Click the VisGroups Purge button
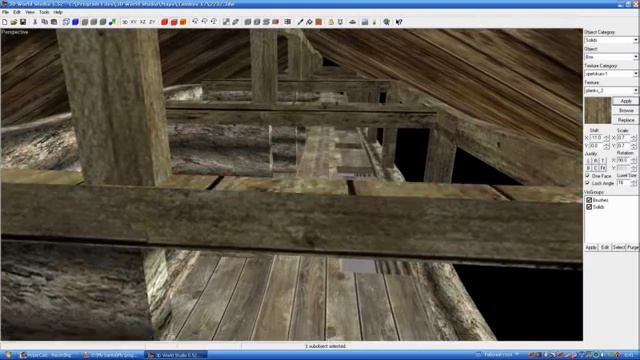This screenshot has height=360, width=640. click(x=632, y=247)
